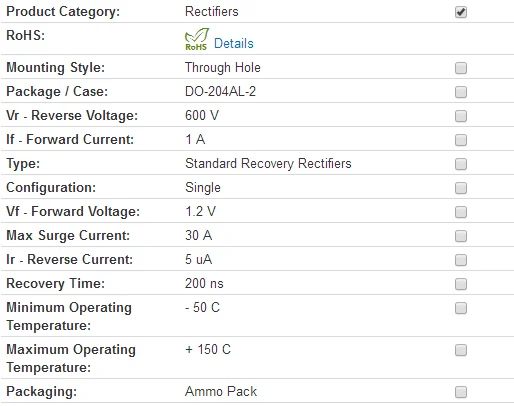Select the Package / Case DO-204AL-2 checkbox

461,92
